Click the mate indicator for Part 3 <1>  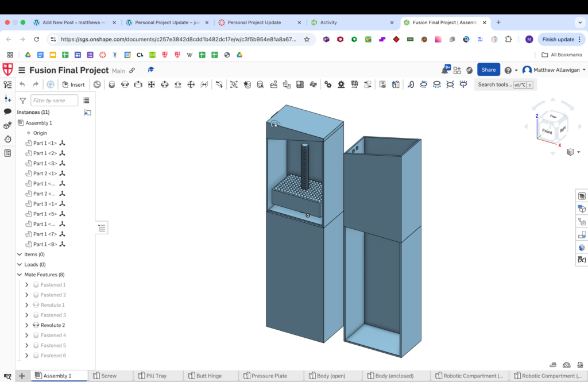tap(62, 204)
